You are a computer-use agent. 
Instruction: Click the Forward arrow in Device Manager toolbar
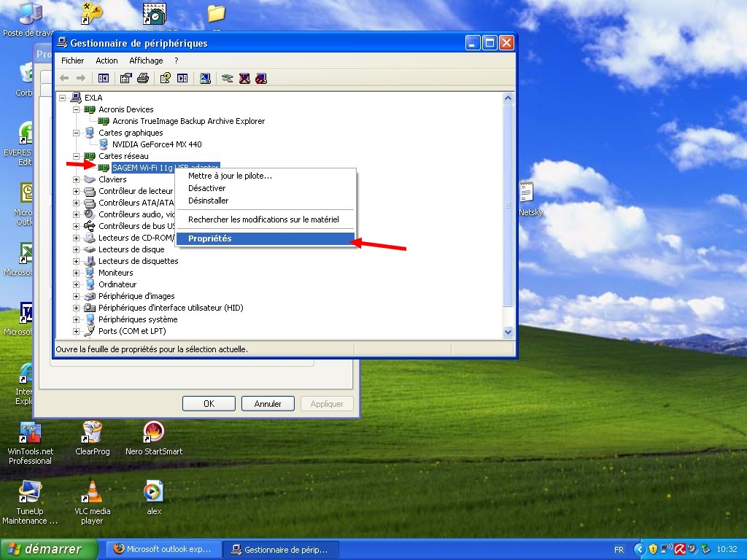coord(81,78)
